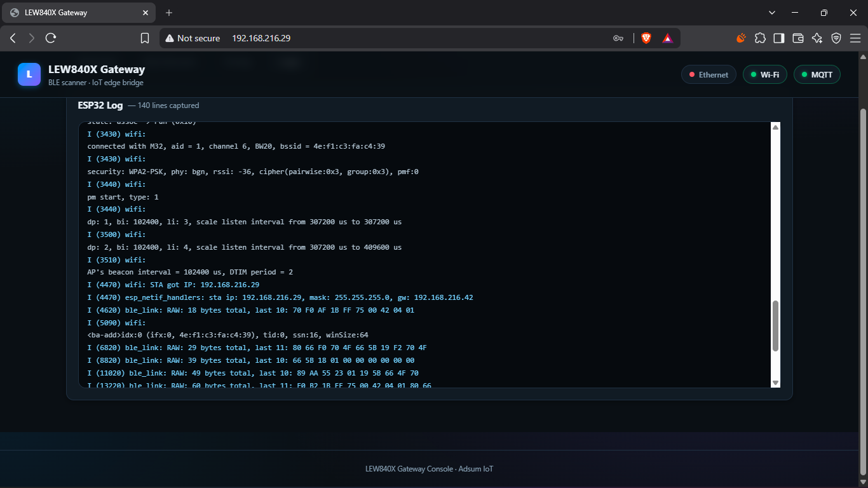Click the '<ba-add>idx:0' log line
Image resolution: width=868 pixels, height=488 pixels.
click(227, 335)
